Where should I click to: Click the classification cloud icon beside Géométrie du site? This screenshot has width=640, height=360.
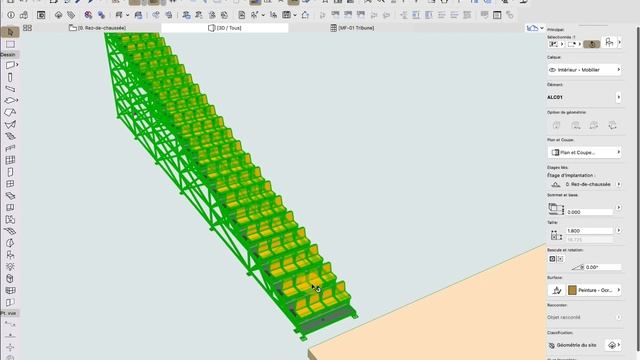coord(612,345)
